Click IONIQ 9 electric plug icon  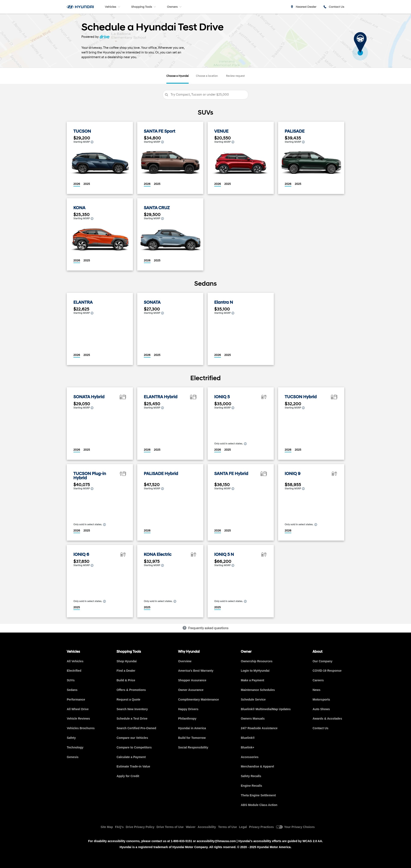click(x=334, y=474)
